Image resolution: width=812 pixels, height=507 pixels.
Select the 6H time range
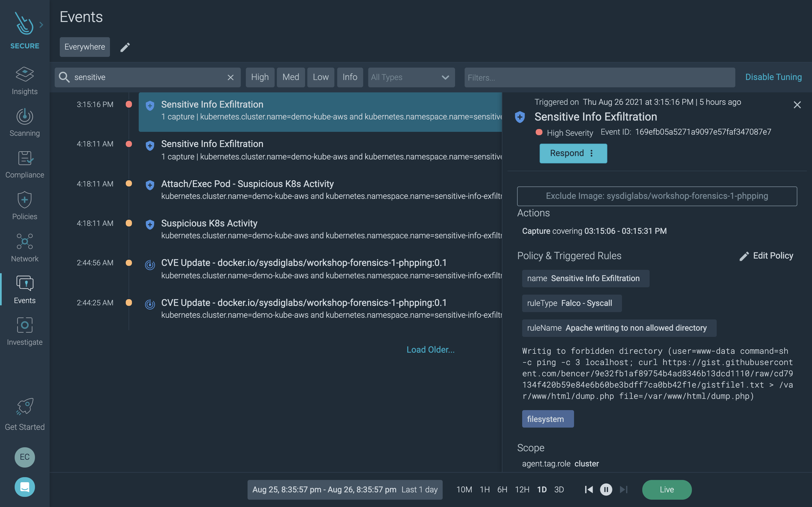502,490
